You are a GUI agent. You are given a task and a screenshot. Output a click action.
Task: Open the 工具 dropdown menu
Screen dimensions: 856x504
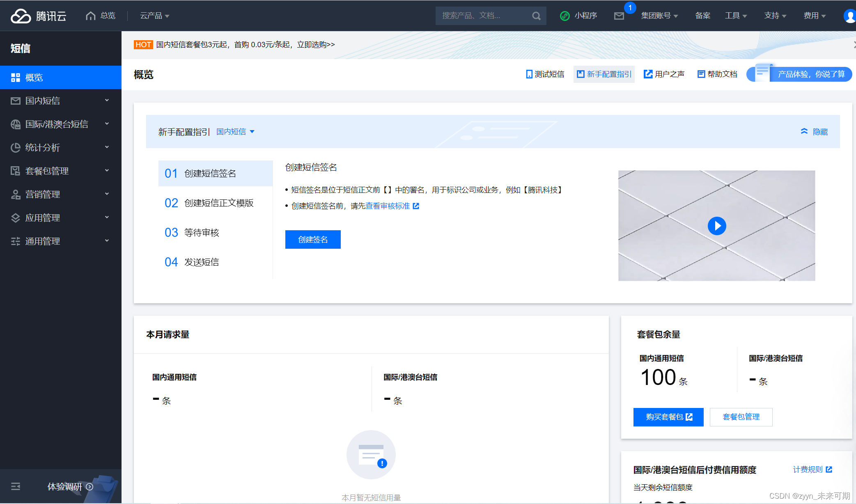(x=736, y=16)
